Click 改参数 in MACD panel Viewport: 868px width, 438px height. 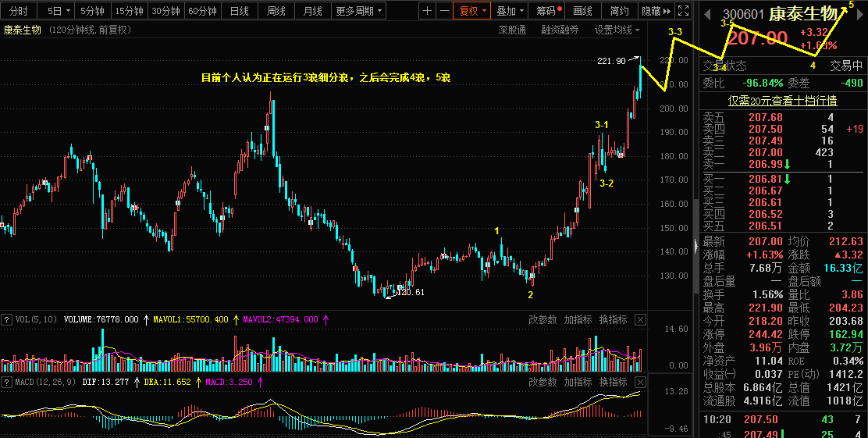tap(542, 382)
